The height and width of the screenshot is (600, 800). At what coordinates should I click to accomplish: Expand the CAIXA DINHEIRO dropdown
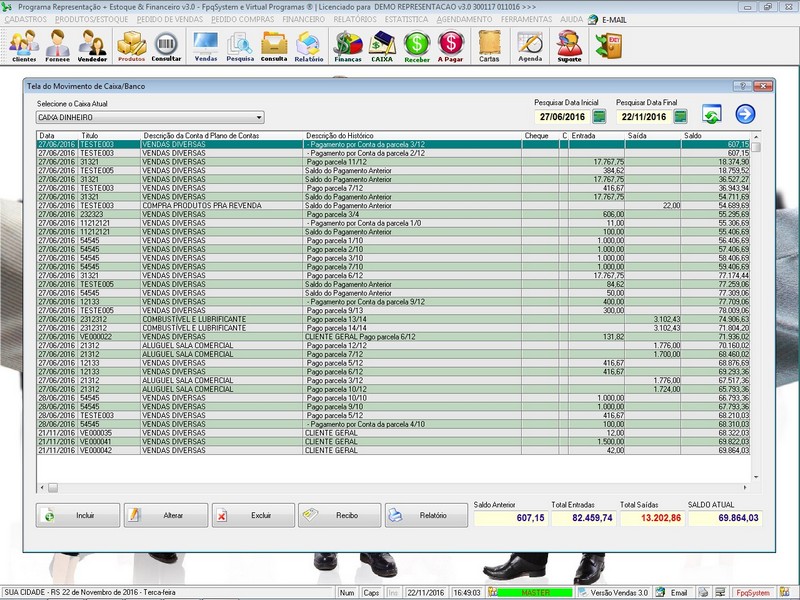pyautogui.click(x=258, y=118)
